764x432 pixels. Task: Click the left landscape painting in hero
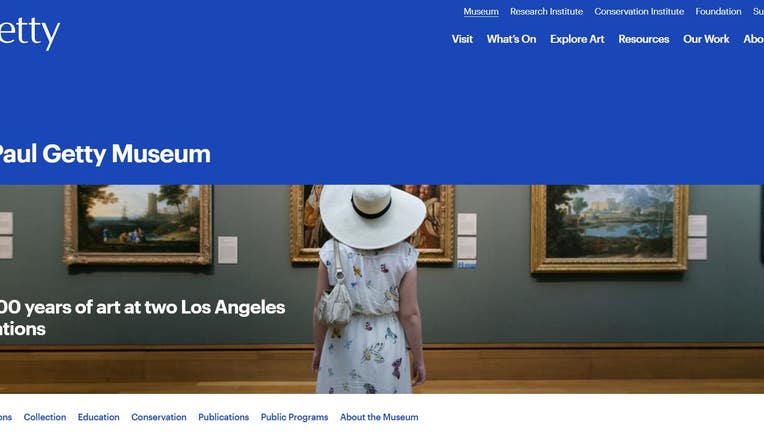click(x=138, y=225)
